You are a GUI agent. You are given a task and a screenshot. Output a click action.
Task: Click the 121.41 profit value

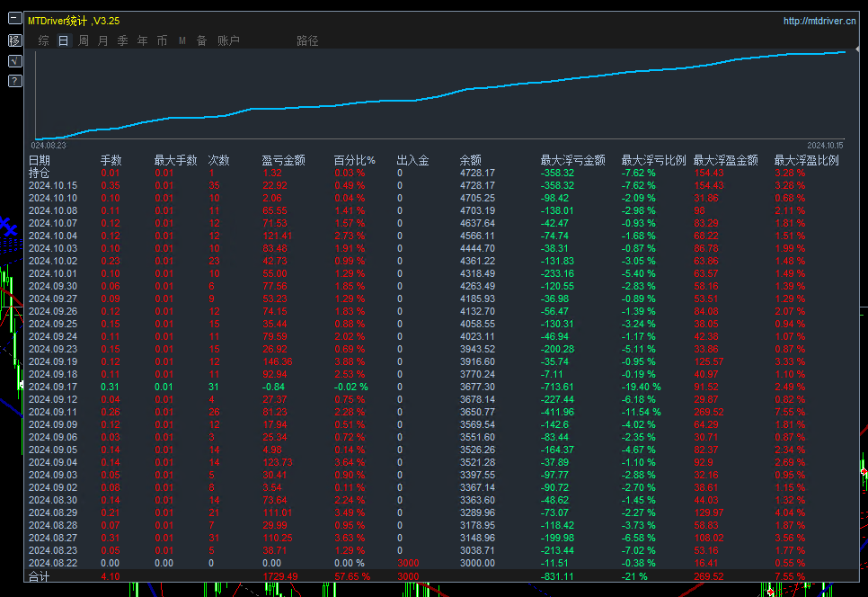(x=278, y=236)
